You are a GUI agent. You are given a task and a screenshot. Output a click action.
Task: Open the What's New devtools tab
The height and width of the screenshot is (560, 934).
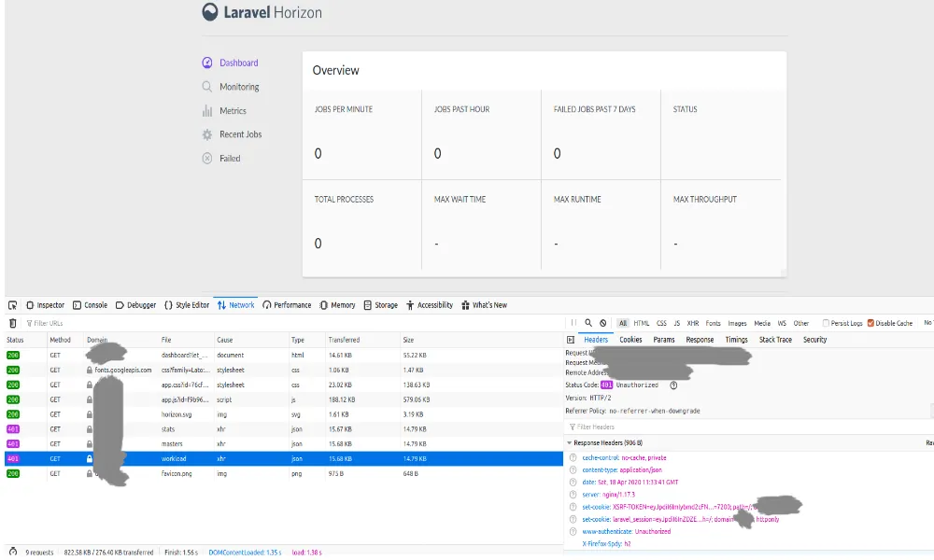point(484,305)
